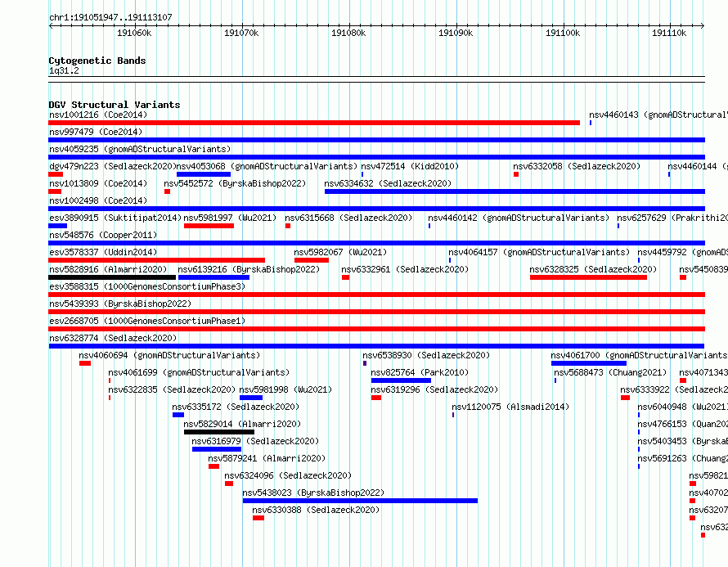This screenshot has height=567, width=728.
Task: Select nsv5981997 (Wu2021) label
Action: (230, 218)
